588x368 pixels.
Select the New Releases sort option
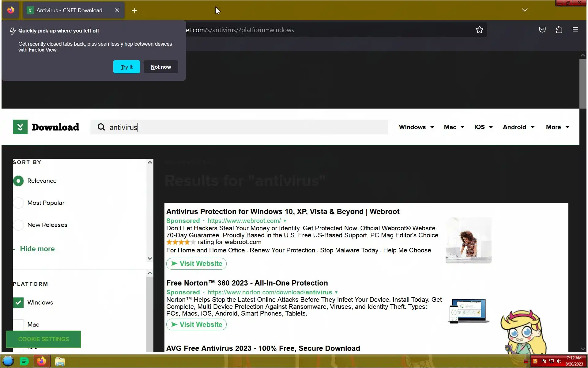point(18,225)
